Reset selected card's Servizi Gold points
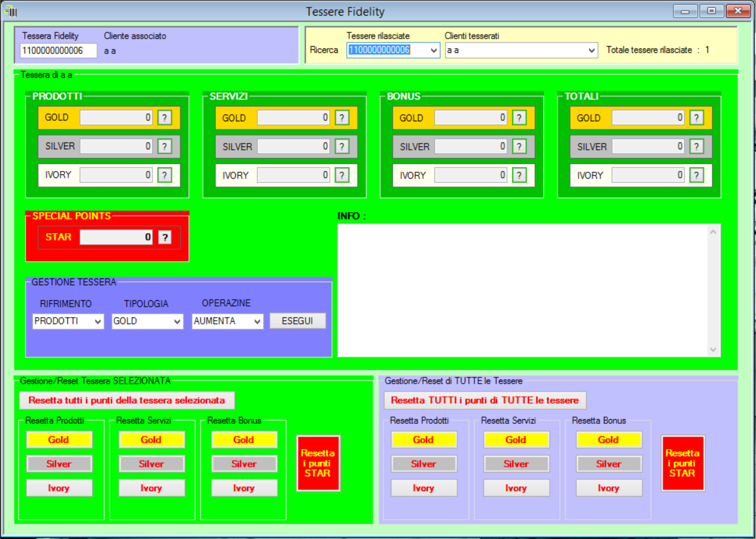The height and width of the screenshot is (539, 756). pyautogui.click(x=151, y=440)
